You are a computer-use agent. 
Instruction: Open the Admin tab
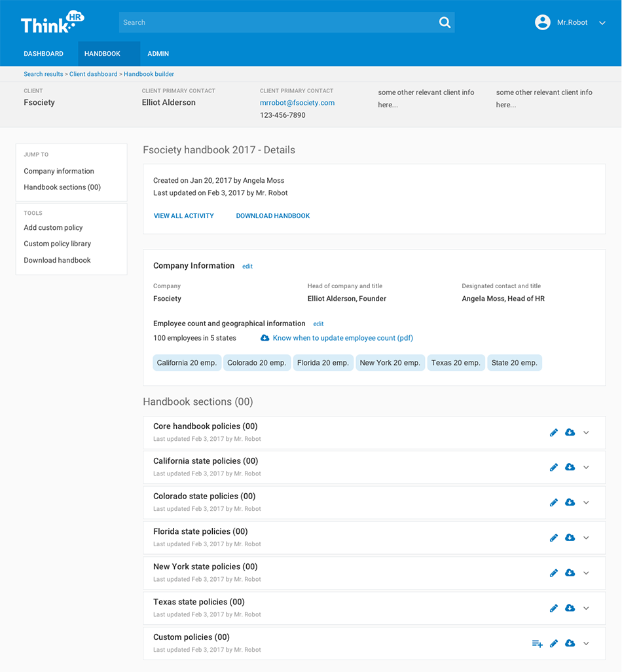pyautogui.click(x=158, y=54)
